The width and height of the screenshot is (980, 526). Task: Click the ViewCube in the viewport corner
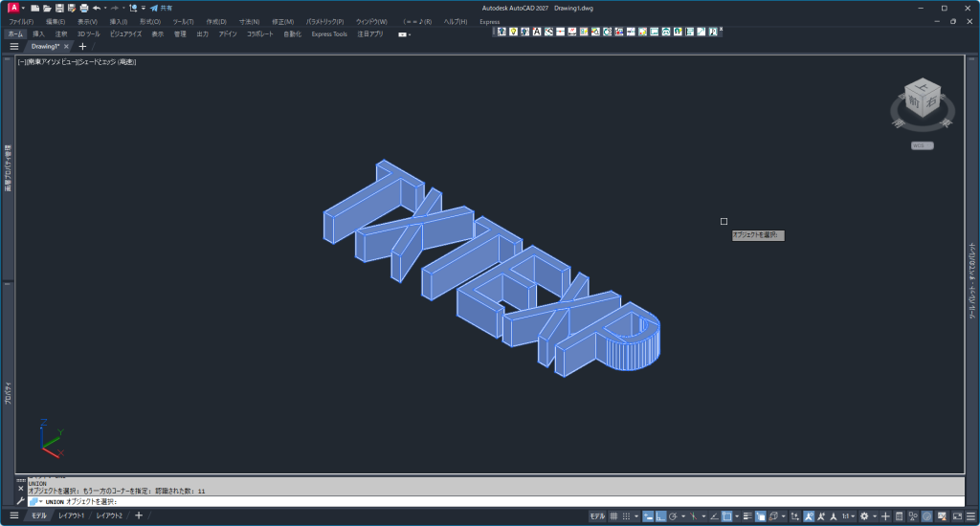[x=923, y=101]
